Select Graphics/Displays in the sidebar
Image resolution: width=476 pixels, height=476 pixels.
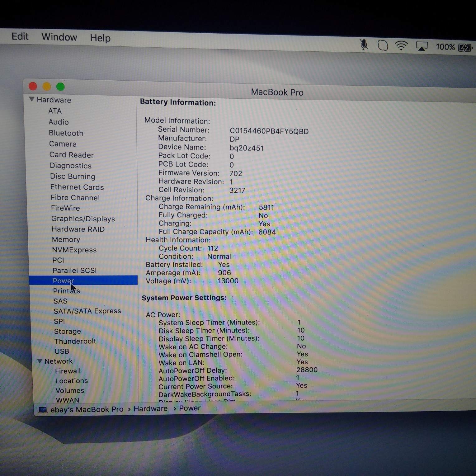coord(83,219)
